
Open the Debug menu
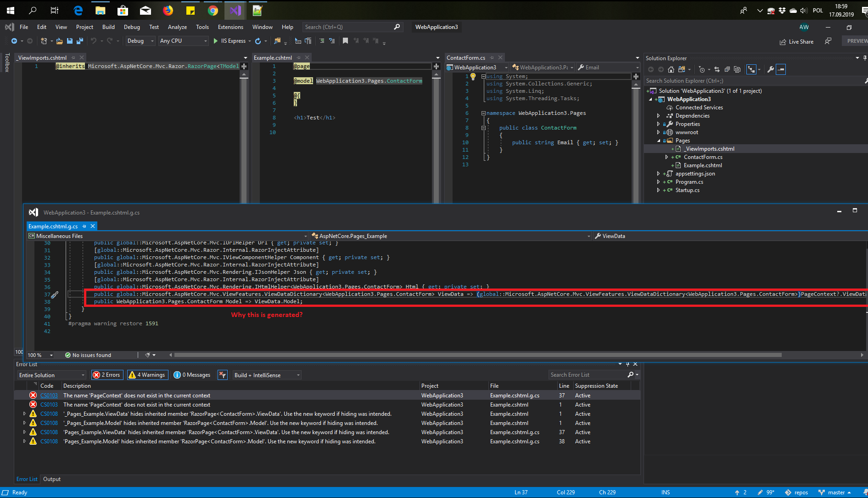(132, 27)
